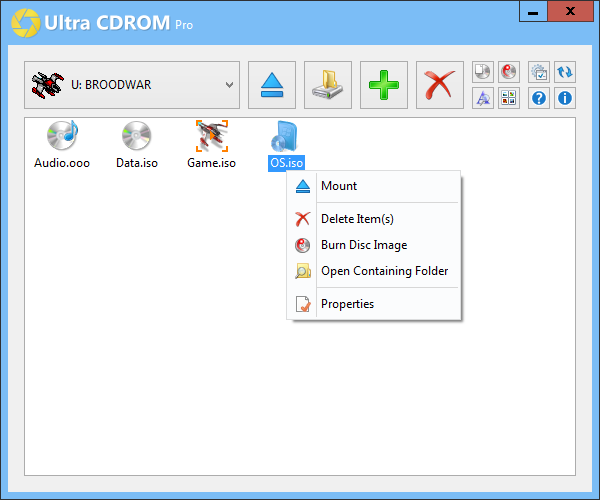Click the Audio.ooo file name label
This screenshot has height=500, width=600.
click(62, 163)
